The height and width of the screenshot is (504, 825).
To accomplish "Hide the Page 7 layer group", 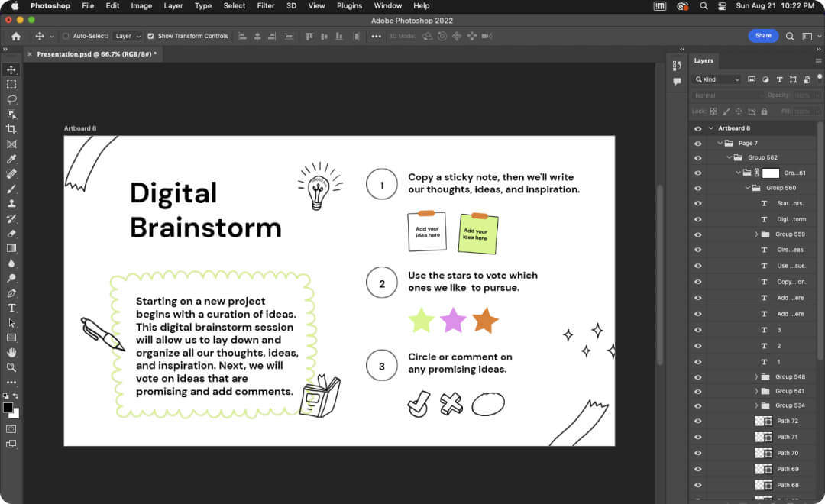I will click(x=698, y=143).
